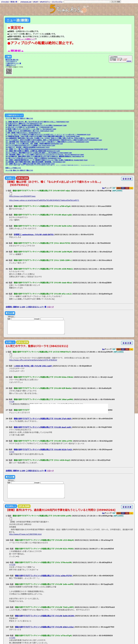This screenshot has height=644, width=138.
Task: Open ニュース速報ピンク link in board rules
Action: (27, 39)
